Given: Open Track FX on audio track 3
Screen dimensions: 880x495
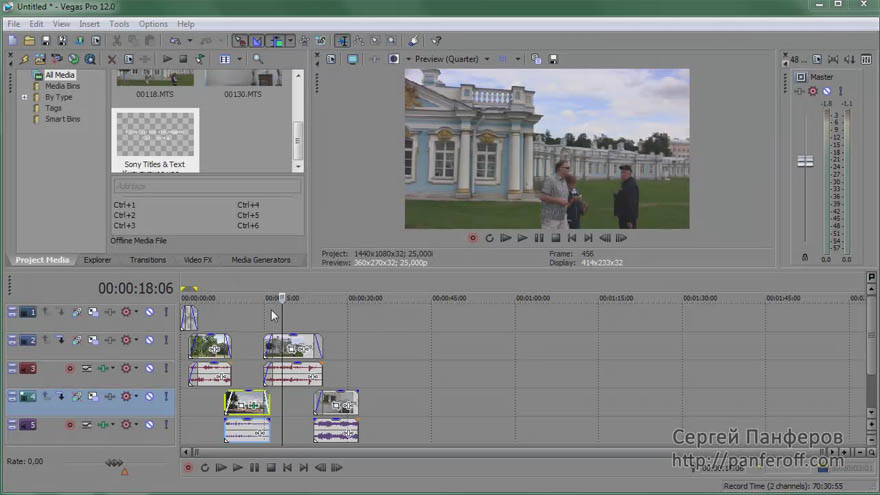Looking at the screenshot, I should pos(103,368).
